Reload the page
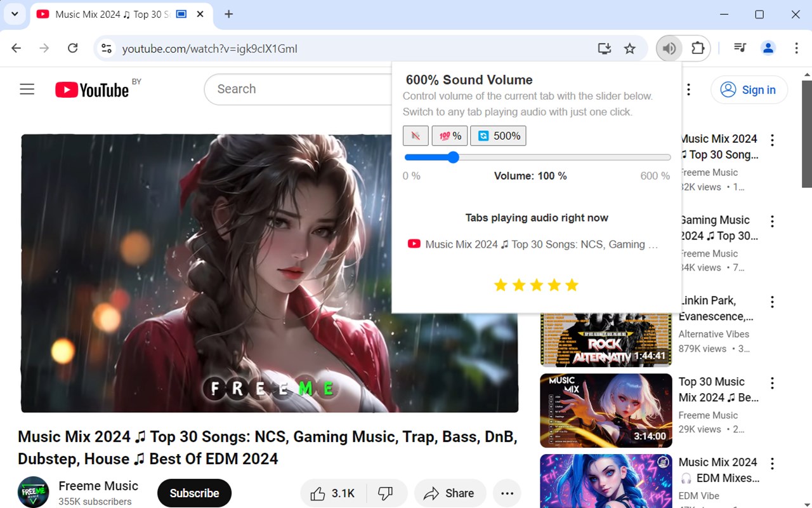The width and height of the screenshot is (812, 508). [x=72, y=48]
